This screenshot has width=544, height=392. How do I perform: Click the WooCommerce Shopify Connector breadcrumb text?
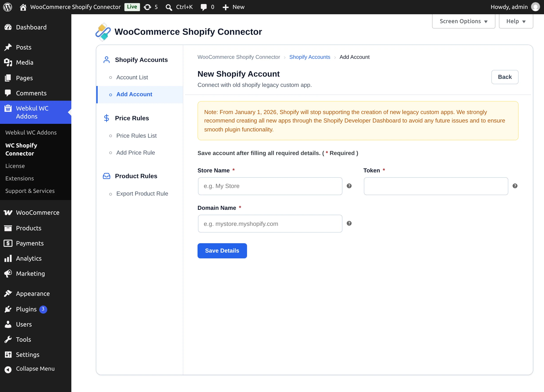coord(239,57)
